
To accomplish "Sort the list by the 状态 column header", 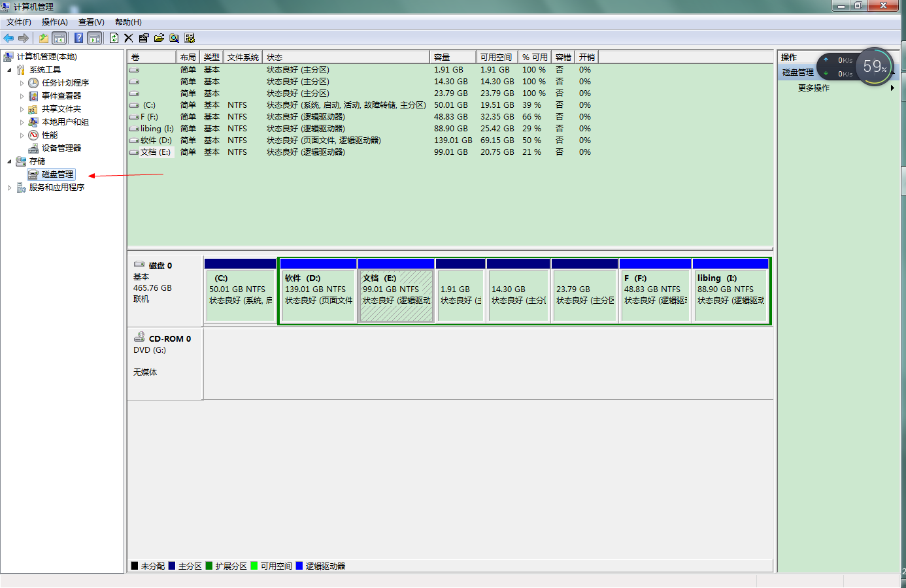I will (x=346, y=57).
